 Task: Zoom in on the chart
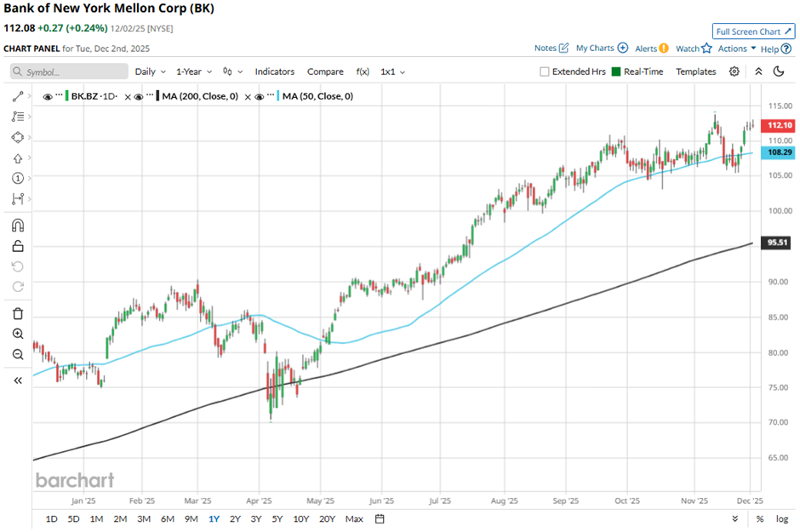click(x=18, y=335)
